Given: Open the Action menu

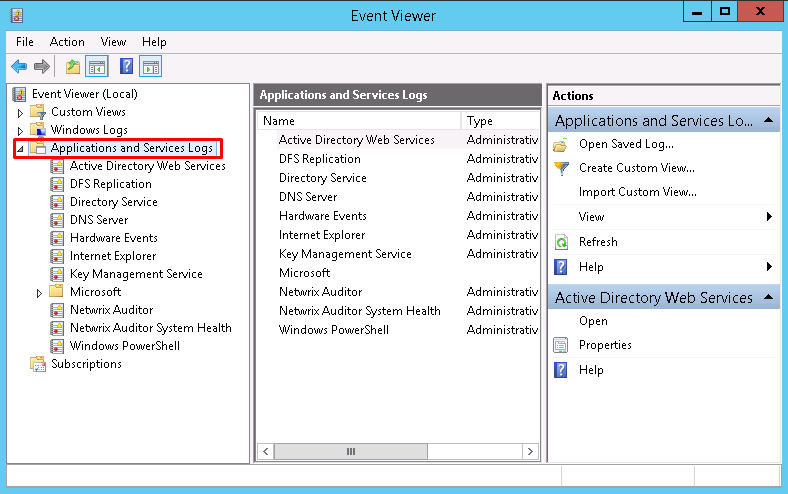Looking at the screenshot, I should (x=67, y=42).
